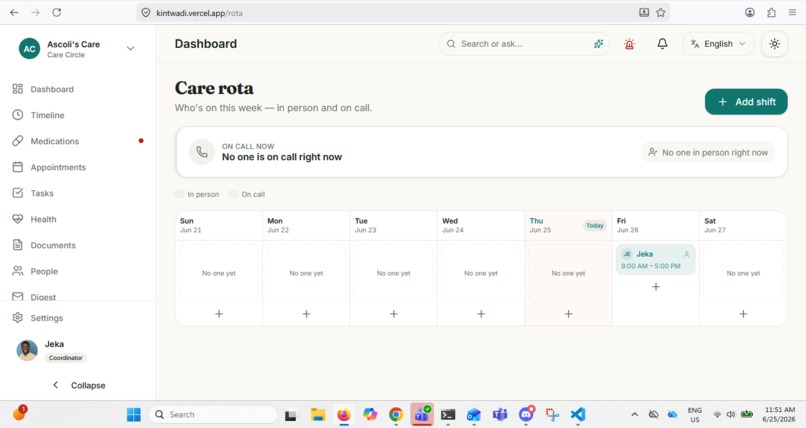Viewport: 806px width, 428px height.
Task: Click the Dashboard grid icon
Action: (17, 89)
